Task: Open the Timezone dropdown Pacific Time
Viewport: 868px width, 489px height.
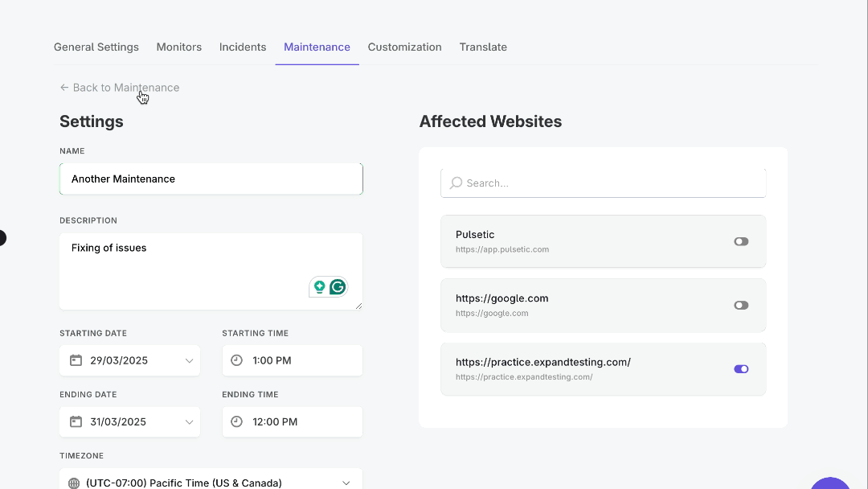Action: point(211,479)
